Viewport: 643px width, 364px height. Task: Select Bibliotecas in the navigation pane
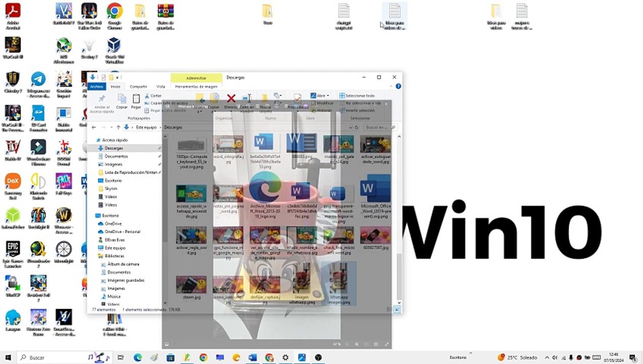pyautogui.click(x=114, y=256)
